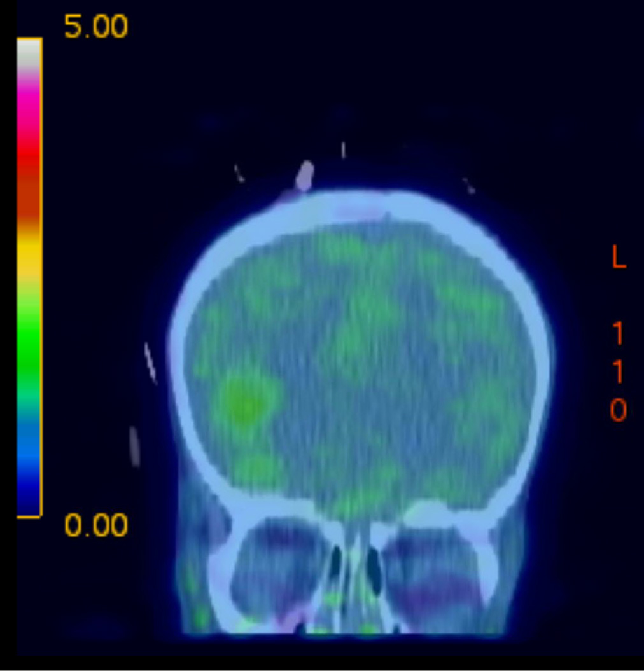Select the slanted white marker beside skull's left edge
The height and width of the screenshot is (671, 644).
pos(150,363)
